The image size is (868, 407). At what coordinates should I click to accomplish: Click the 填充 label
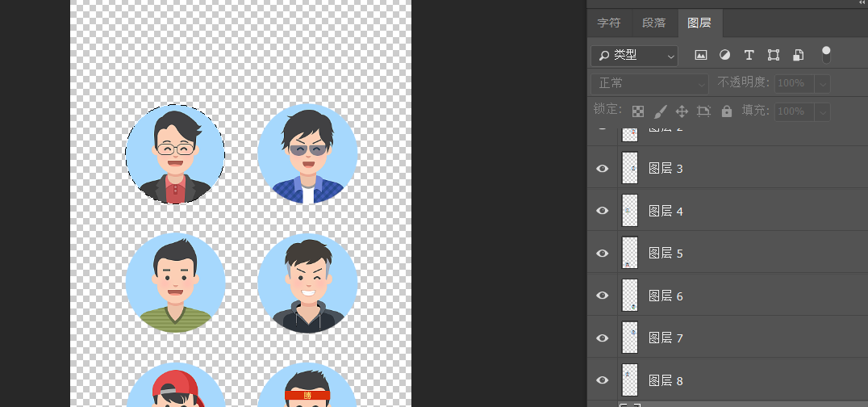pyautogui.click(x=755, y=111)
